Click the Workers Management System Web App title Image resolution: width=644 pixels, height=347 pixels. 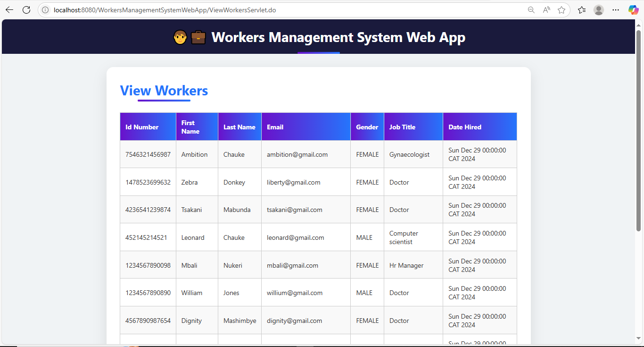339,37
